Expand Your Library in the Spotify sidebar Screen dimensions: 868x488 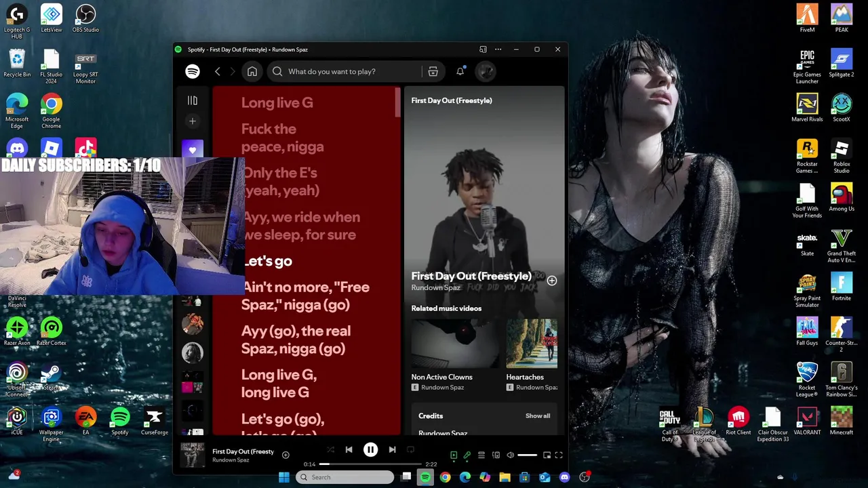tap(193, 100)
